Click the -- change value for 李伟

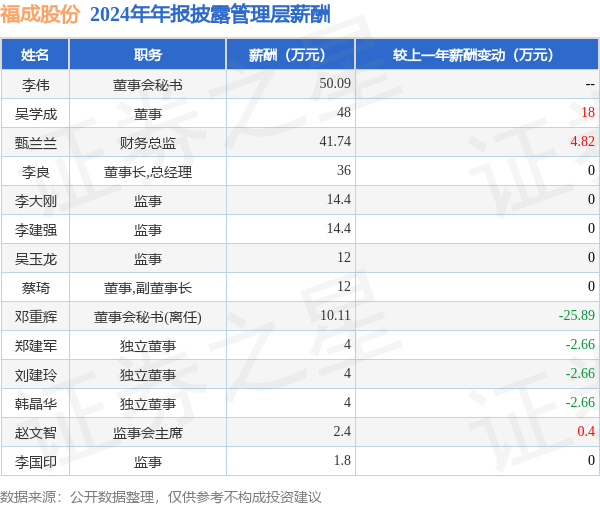point(590,84)
